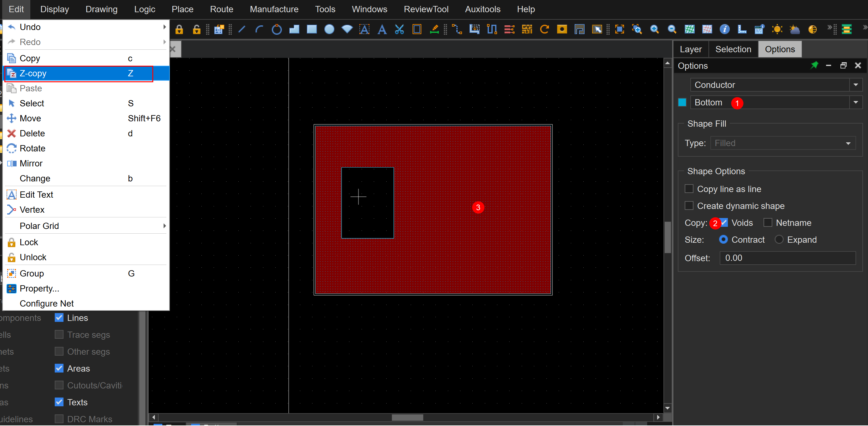Click the zoom fit icon
868x426 pixels.
(619, 29)
